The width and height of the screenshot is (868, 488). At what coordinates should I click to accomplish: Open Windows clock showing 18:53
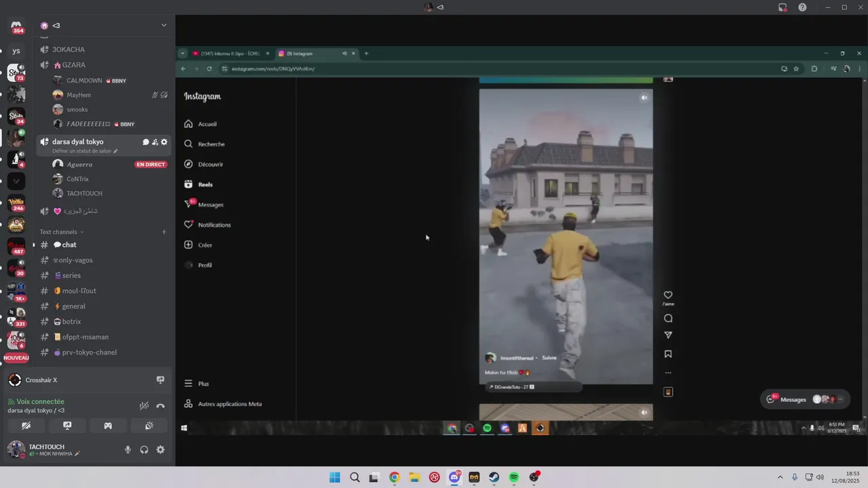coord(846,477)
